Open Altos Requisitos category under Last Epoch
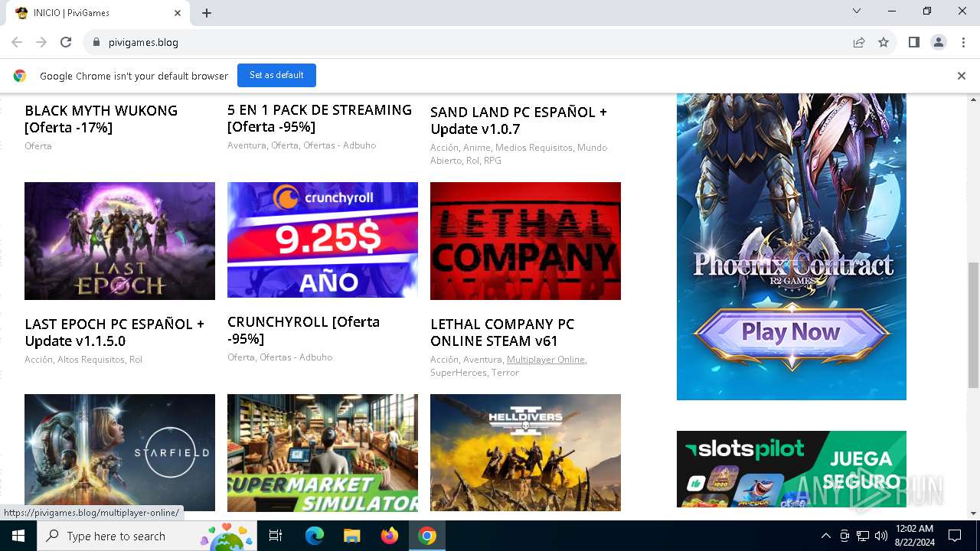Viewport: 980px width, 551px height. (x=90, y=360)
